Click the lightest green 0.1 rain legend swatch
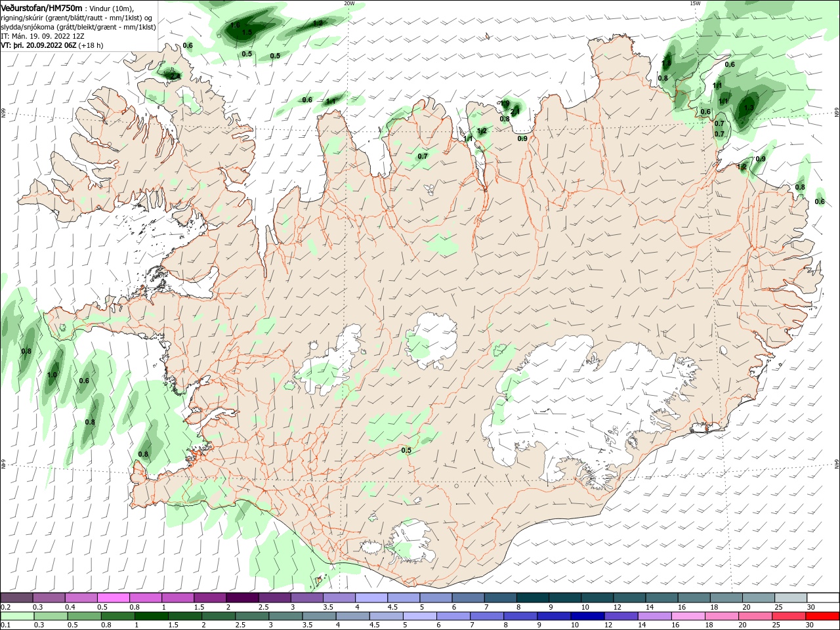 tap(17, 616)
